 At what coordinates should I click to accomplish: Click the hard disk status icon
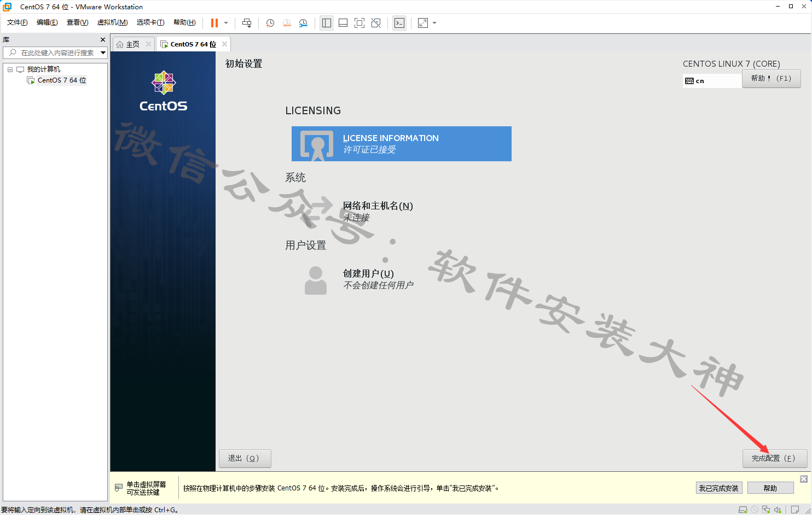click(x=743, y=510)
